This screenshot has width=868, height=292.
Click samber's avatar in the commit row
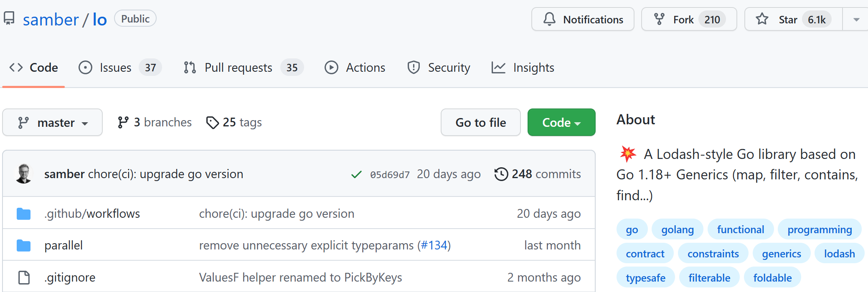click(x=24, y=174)
